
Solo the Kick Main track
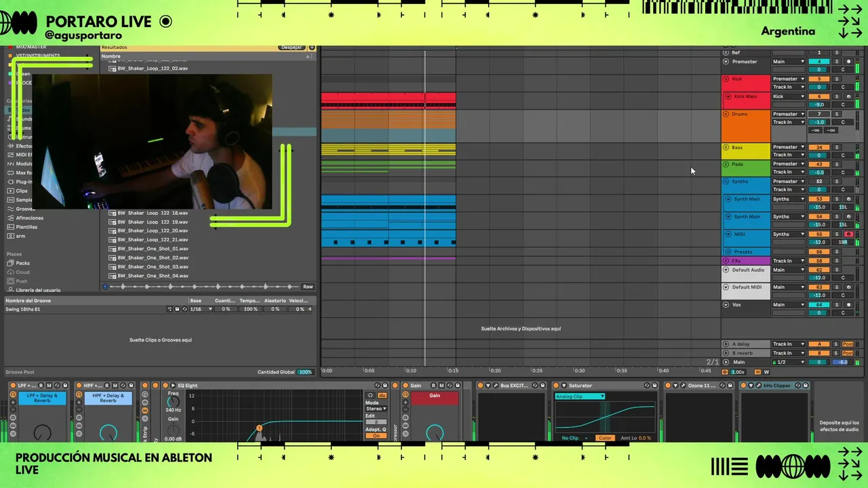[836, 96]
